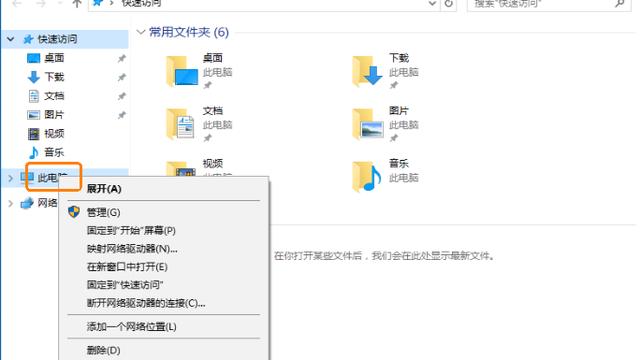
Task: Click the 下载 label in main pane
Action: [x=399, y=58]
